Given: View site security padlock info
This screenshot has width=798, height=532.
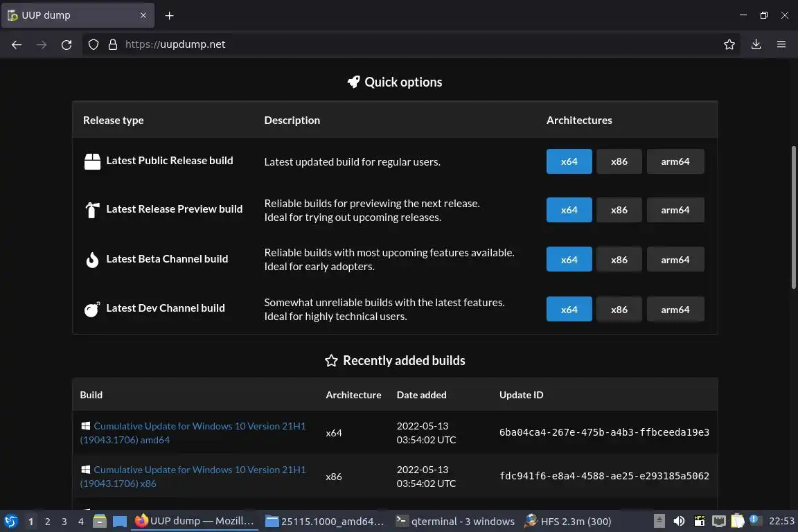Looking at the screenshot, I should click(x=113, y=44).
